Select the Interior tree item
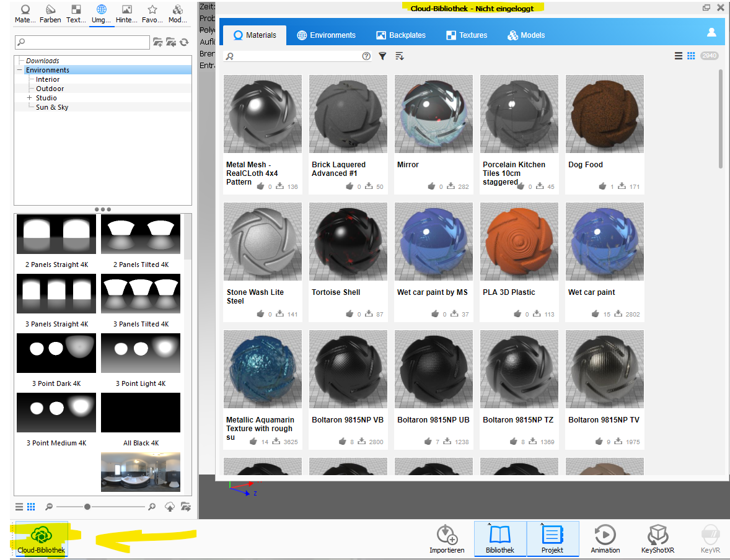The height and width of the screenshot is (560, 730). point(48,79)
